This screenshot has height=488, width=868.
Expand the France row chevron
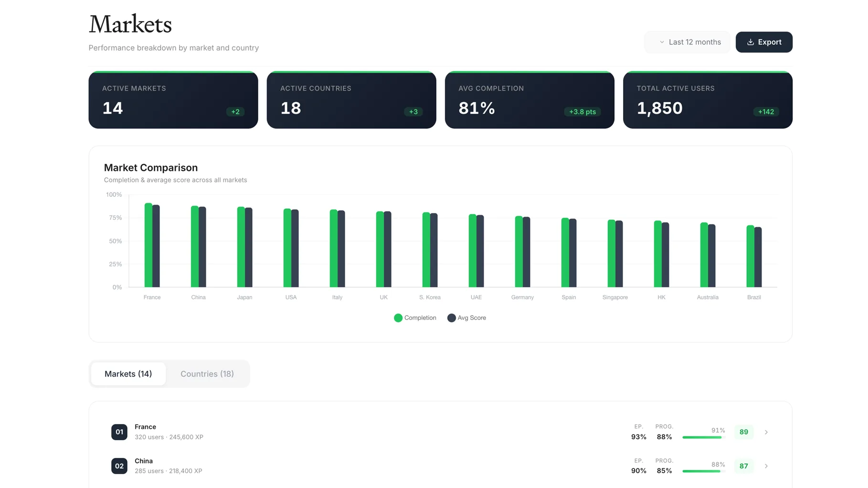(x=766, y=432)
